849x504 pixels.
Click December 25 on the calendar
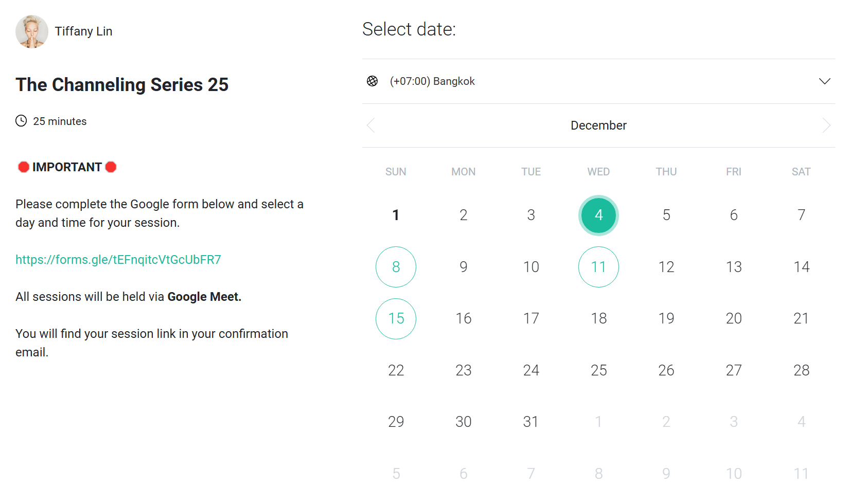coord(598,370)
